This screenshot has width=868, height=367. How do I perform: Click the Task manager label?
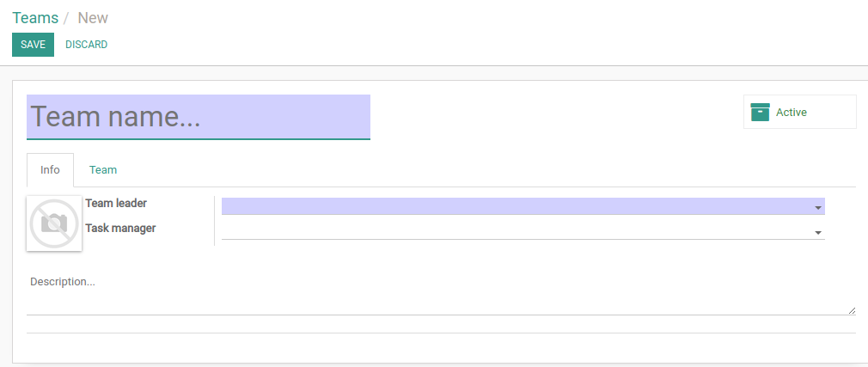tap(120, 228)
